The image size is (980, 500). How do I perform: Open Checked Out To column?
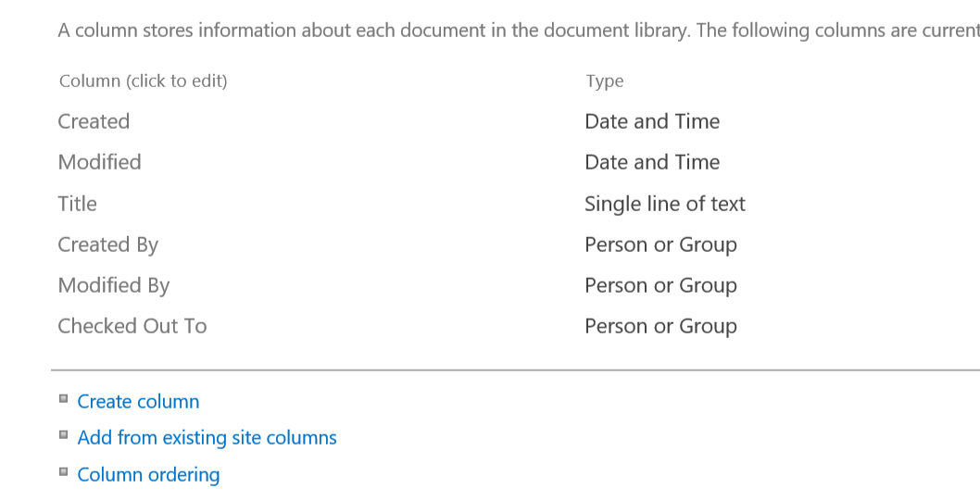coord(132,326)
